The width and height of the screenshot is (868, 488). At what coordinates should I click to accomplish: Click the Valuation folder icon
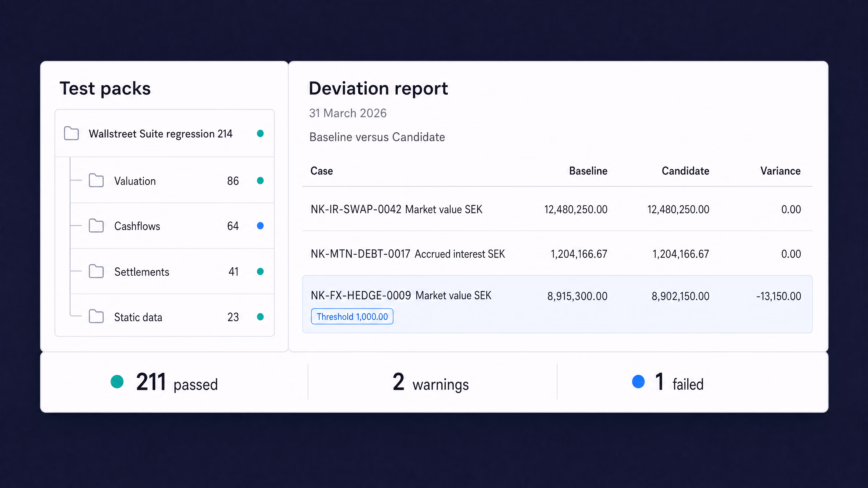(x=96, y=181)
